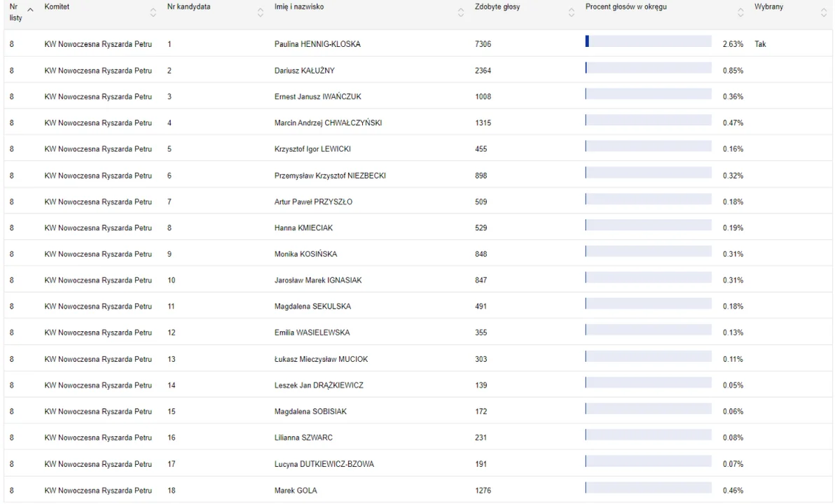Select name Hanna KMIECIAK
Screen dimensions: 835x504
303,227
